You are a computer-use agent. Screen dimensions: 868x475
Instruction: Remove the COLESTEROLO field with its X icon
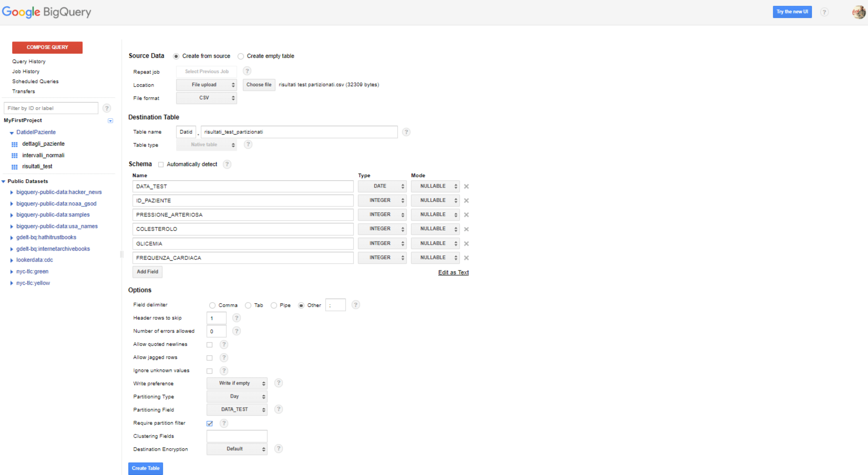[x=466, y=229]
